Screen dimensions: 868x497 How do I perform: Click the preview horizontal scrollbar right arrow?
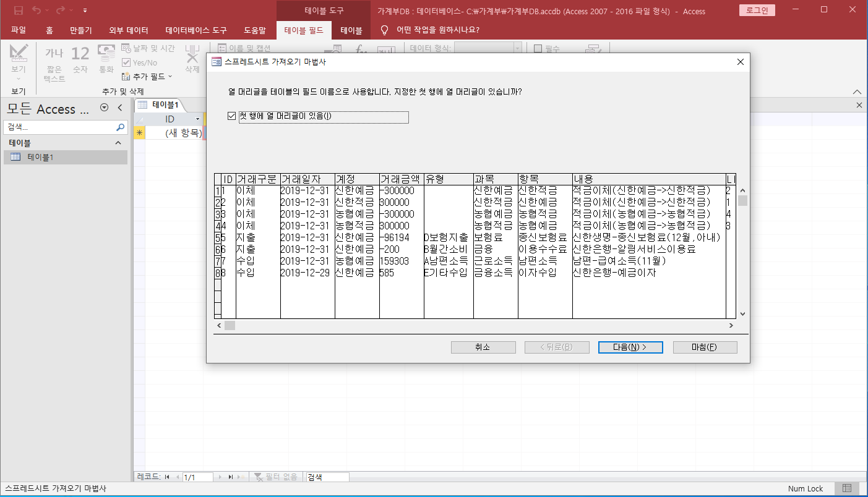coord(731,325)
